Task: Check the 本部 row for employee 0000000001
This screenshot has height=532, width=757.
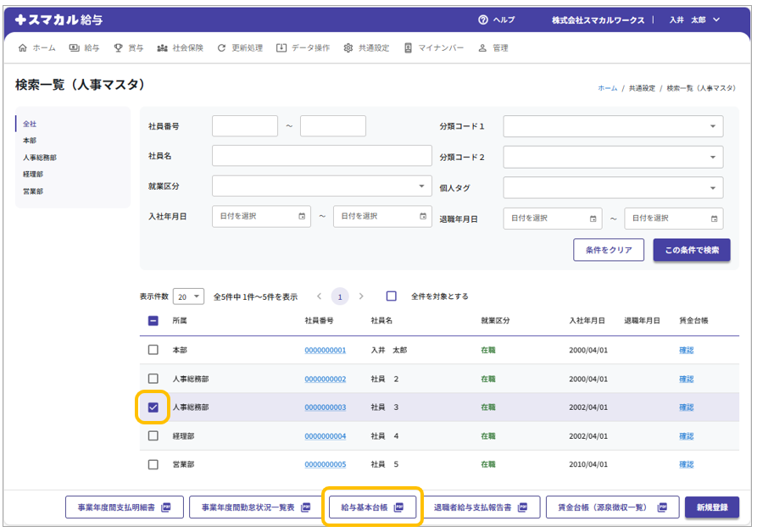Action: (x=153, y=350)
